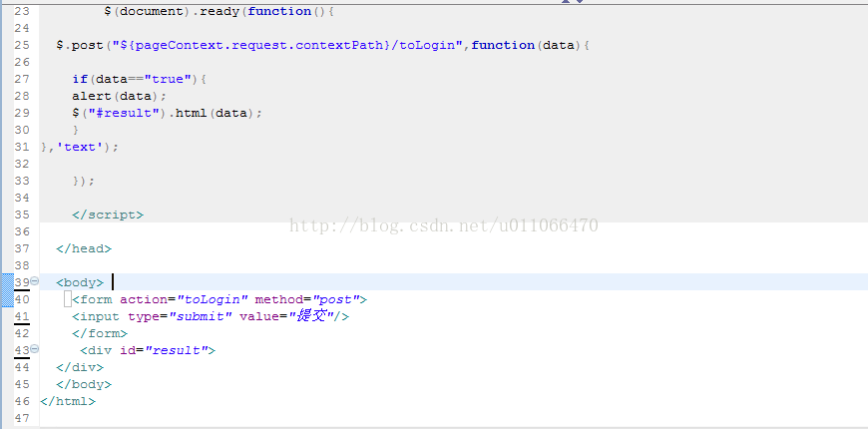The image size is (868, 429).
Task: Select line number 31 in the gutter
Action: pyautogui.click(x=22, y=147)
